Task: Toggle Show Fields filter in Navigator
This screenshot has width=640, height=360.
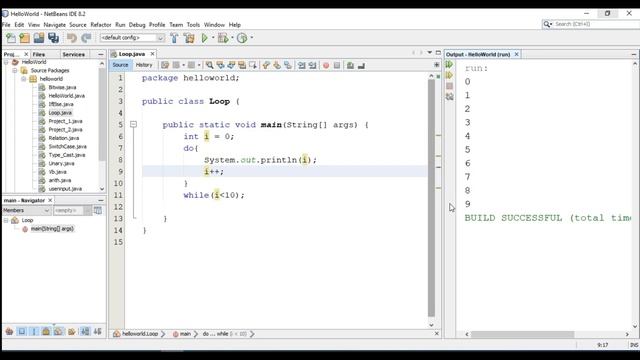Action: (x=21, y=331)
